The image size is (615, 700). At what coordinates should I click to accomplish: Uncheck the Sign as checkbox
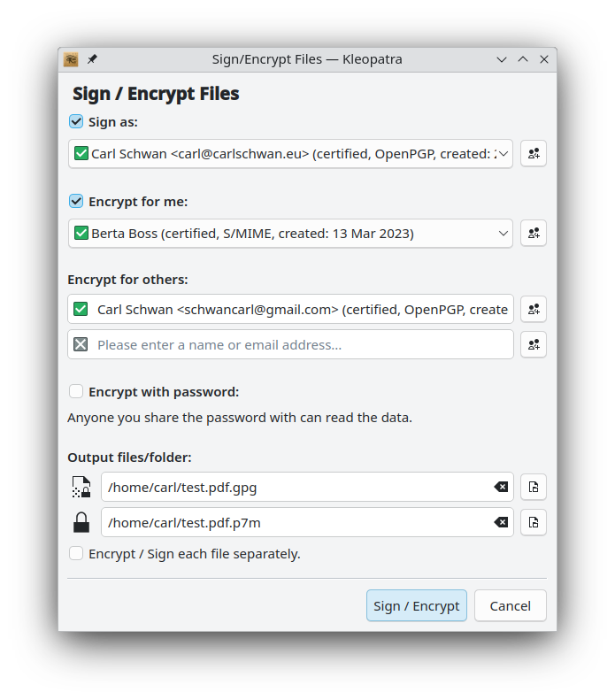point(76,121)
